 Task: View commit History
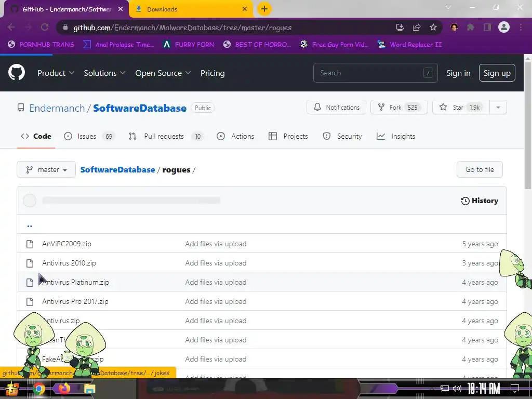coord(480,201)
